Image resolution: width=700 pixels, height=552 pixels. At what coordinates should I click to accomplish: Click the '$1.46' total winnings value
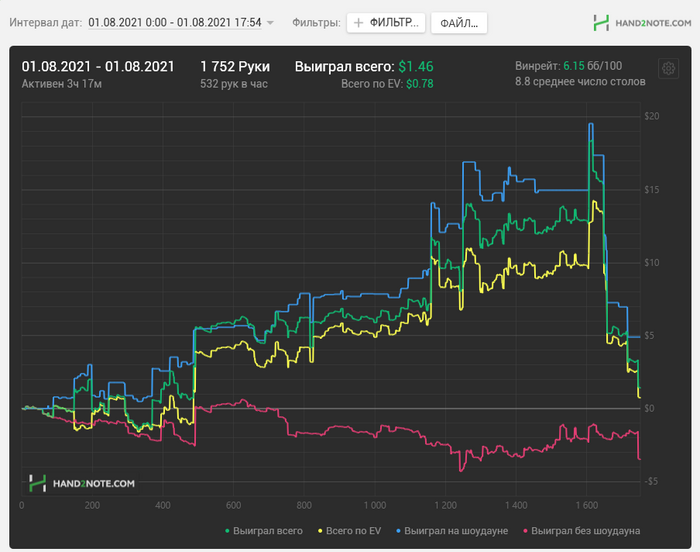pyautogui.click(x=416, y=67)
